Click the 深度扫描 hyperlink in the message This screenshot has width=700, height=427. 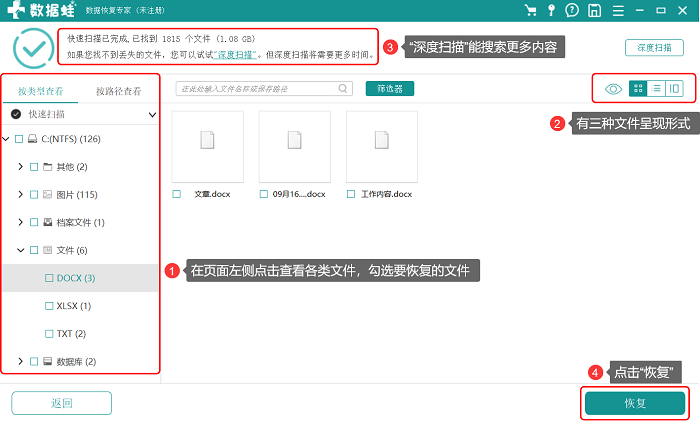235,54
